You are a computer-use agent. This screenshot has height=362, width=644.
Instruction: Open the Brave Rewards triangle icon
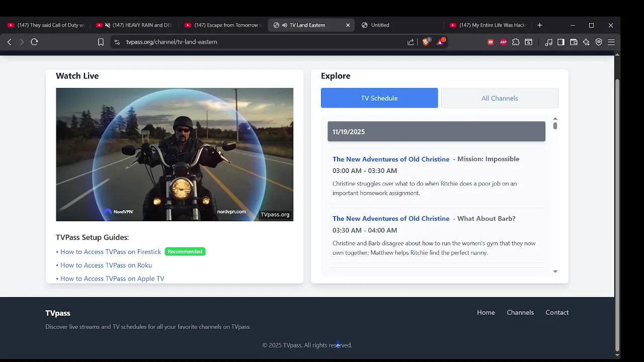pos(440,42)
